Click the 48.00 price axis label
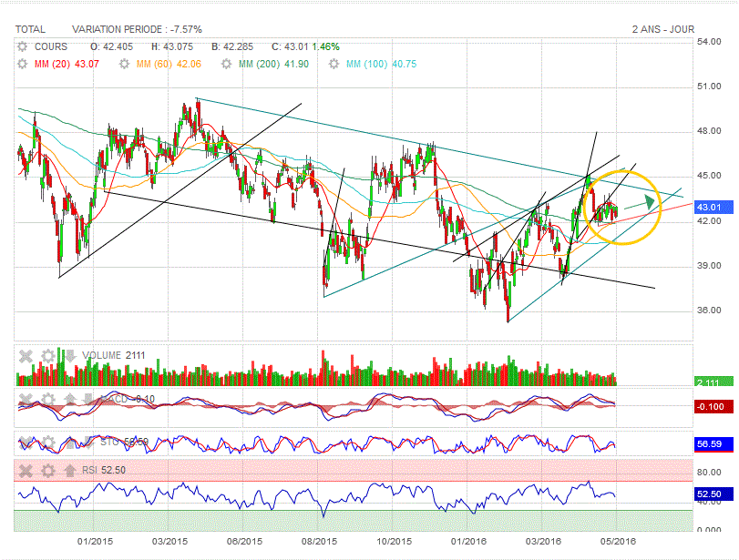Screen dimensions: 739x560 pos(709,131)
